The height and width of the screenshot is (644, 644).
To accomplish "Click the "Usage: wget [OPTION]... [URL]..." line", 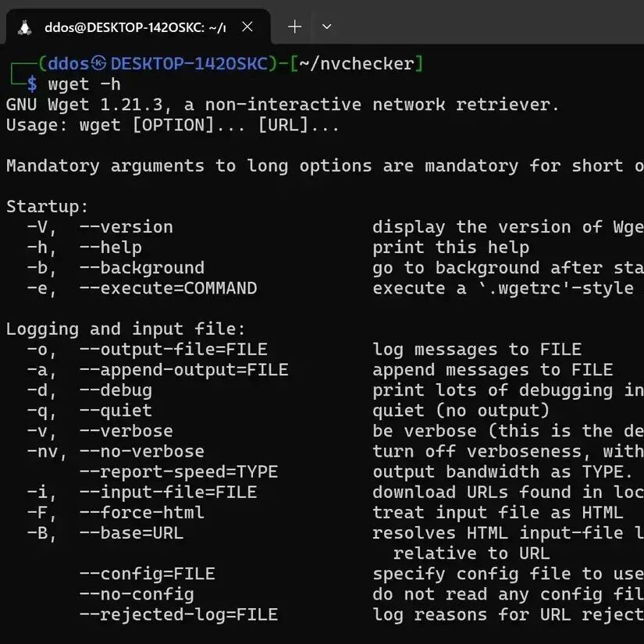I will click(173, 125).
